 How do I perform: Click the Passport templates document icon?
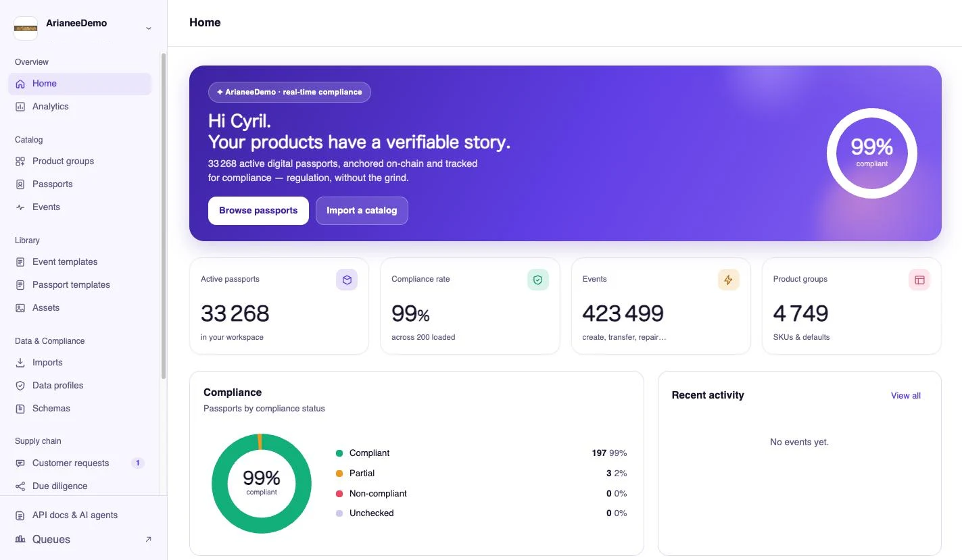[x=20, y=285]
